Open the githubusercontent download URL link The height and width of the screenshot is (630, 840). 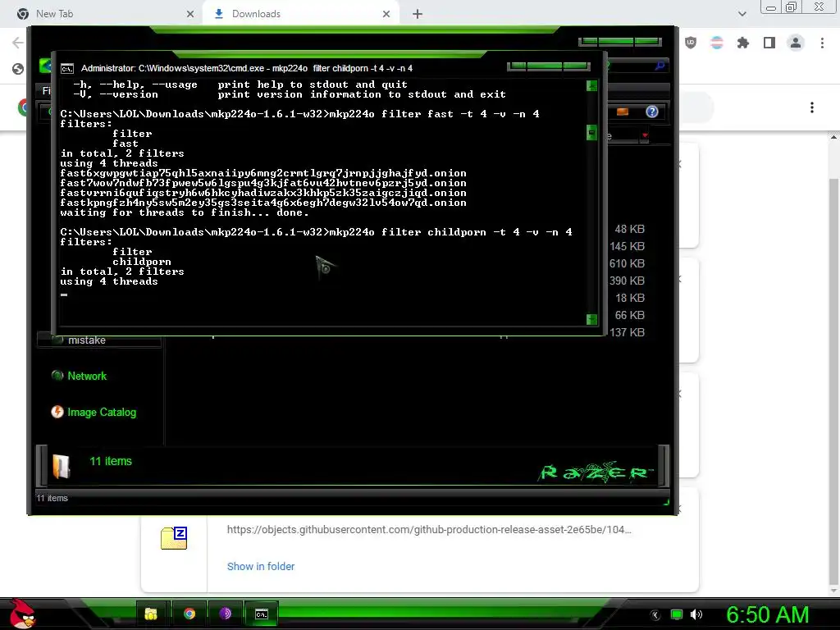click(x=429, y=530)
